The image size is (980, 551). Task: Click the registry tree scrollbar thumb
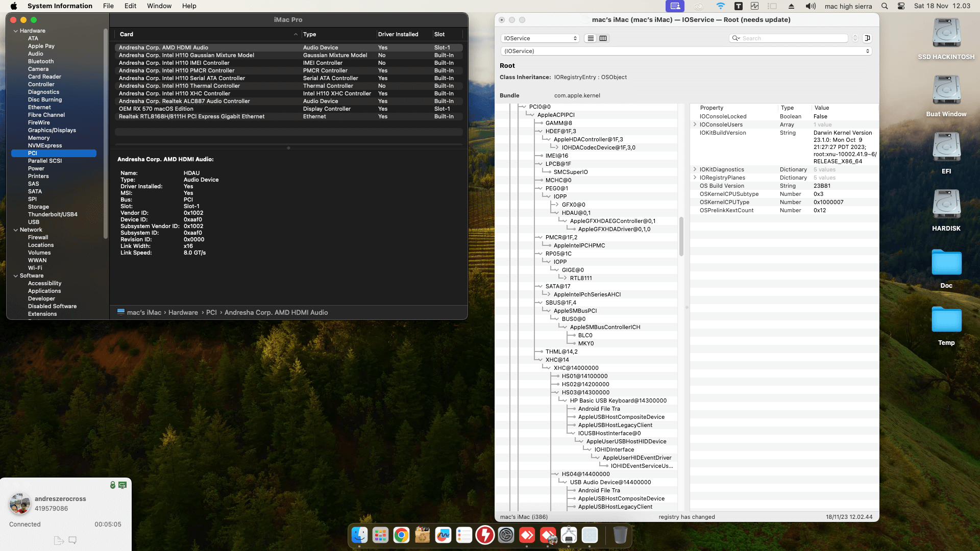[681, 237]
